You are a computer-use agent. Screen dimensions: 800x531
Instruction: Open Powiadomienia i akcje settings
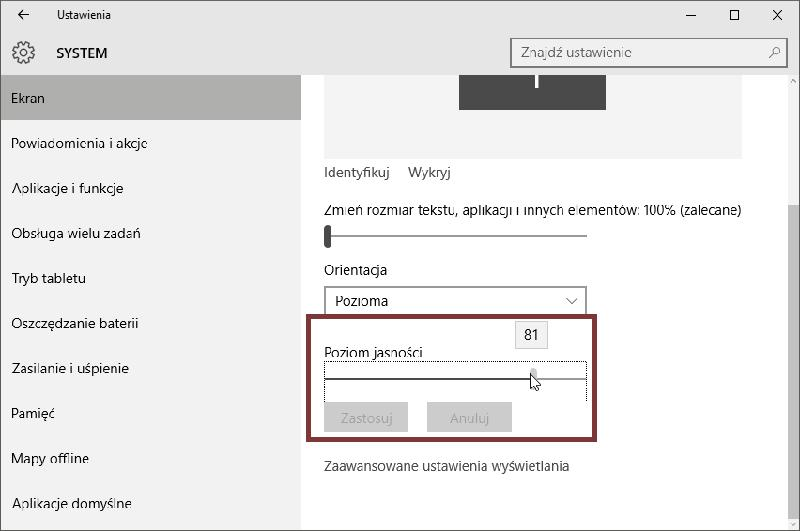[x=151, y=143]
